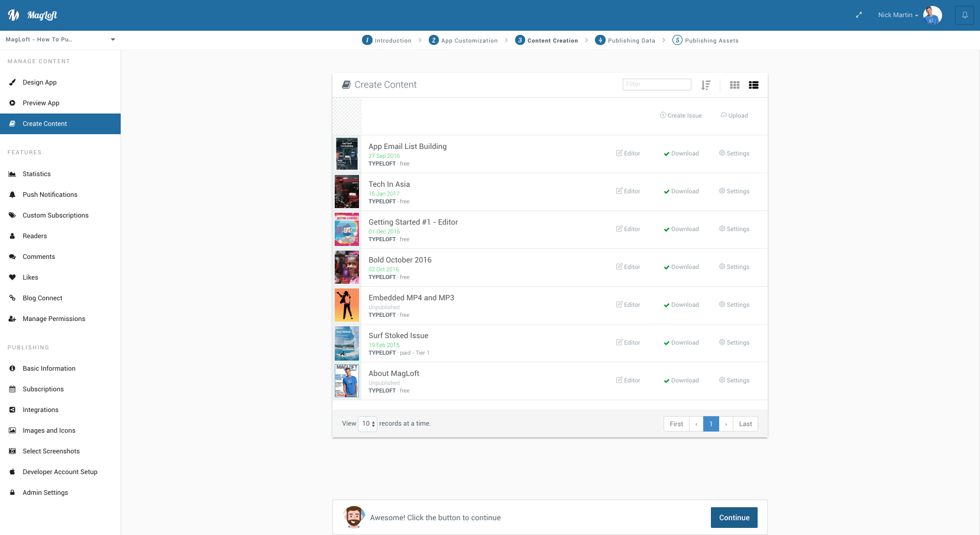Go to next page arrow
The height and width of the screenshot is (535, 980).
pyautogui.click(x=726, y=424)
